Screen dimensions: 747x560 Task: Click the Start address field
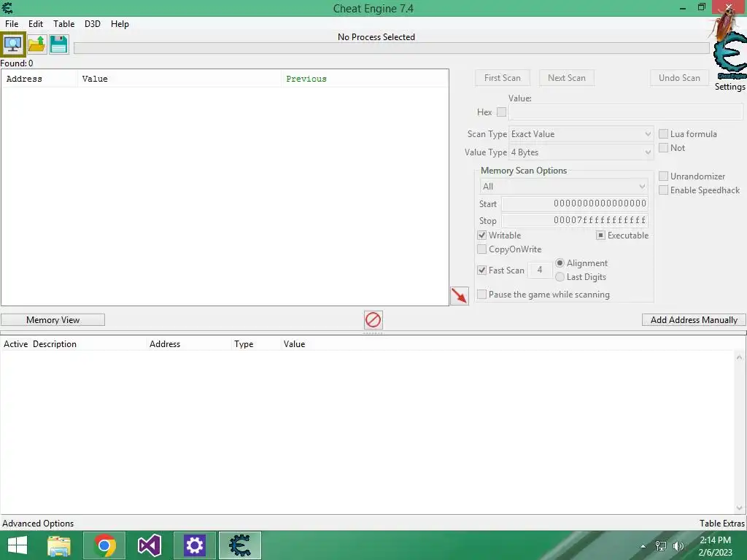(575, 204)
